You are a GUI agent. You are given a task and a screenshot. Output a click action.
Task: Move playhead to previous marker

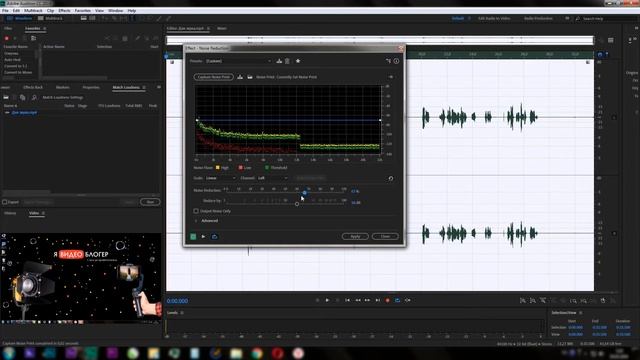tap(347, 300)
